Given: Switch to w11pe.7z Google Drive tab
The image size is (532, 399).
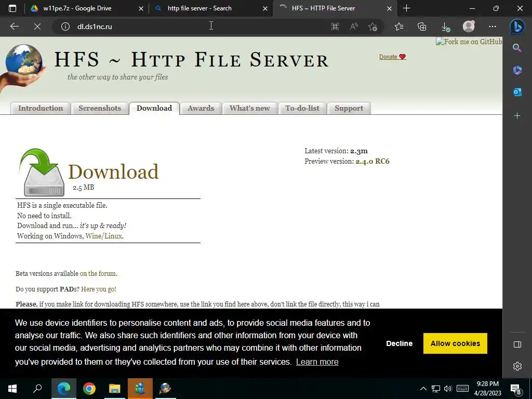Looking at the screenshot, I should click(x=77, y=8).
